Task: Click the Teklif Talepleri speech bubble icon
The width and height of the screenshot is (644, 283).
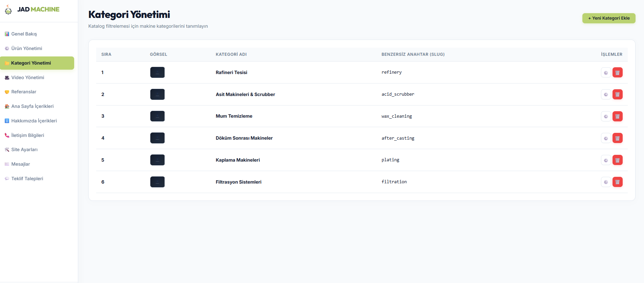Action: click(x=7, y=179)
